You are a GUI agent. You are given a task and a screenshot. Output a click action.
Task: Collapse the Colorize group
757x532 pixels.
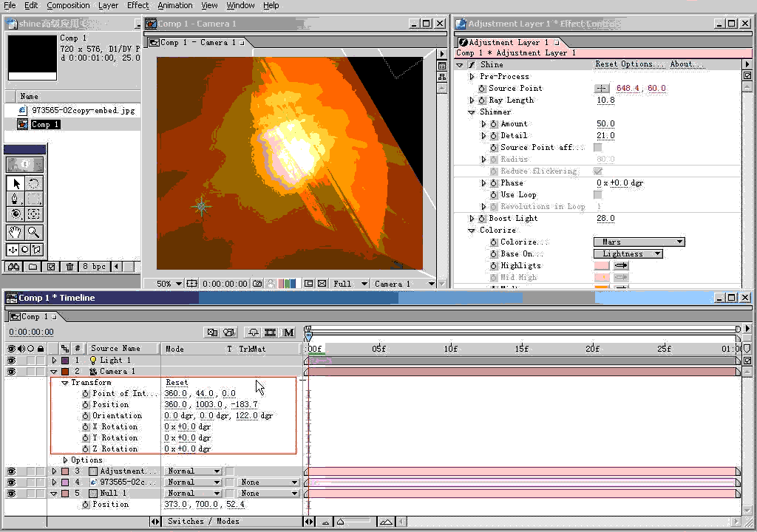pos(472,231)
